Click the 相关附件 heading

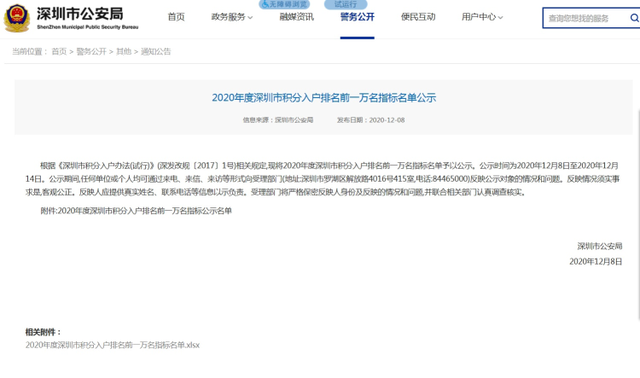43,332
